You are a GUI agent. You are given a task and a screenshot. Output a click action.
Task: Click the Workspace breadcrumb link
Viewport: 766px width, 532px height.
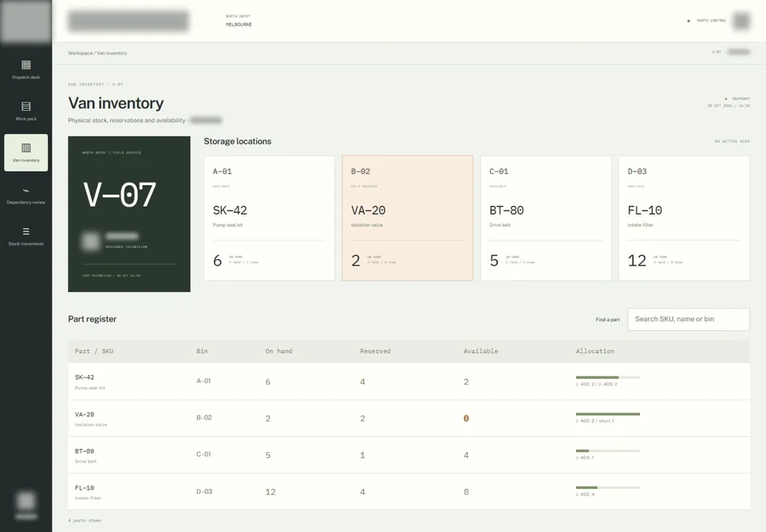pyautogui.click(x=80, y=53)
